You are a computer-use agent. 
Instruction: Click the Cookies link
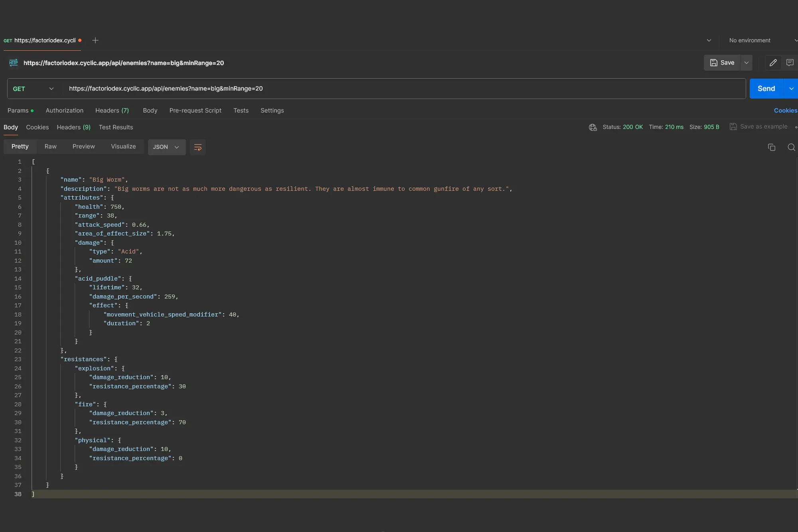point(785,111)
